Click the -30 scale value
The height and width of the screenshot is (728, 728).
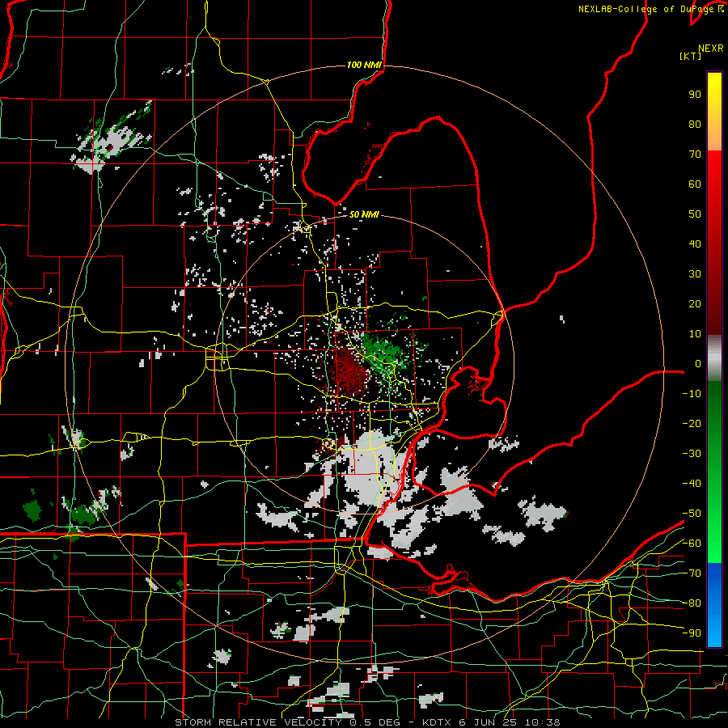pos(692,454)
